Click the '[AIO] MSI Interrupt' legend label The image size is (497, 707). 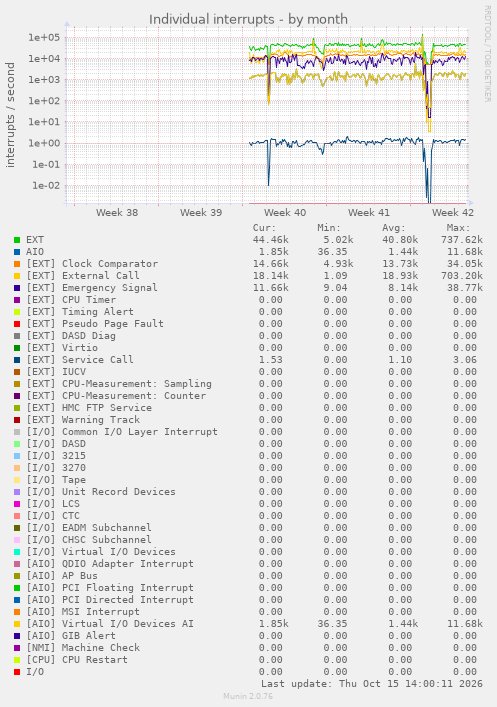tap(83, 612)
